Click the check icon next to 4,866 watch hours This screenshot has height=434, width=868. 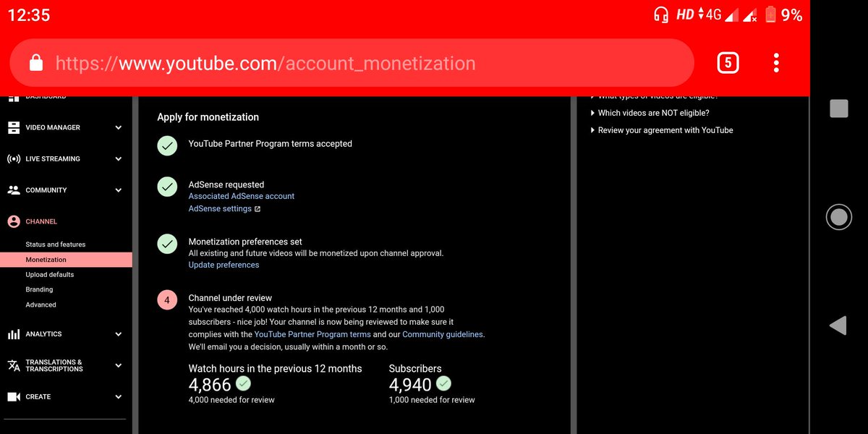(x=244, y=383)
